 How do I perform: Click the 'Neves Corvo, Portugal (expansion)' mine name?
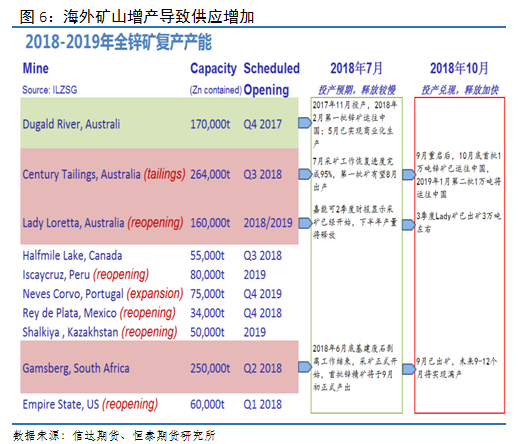(103, 294)
